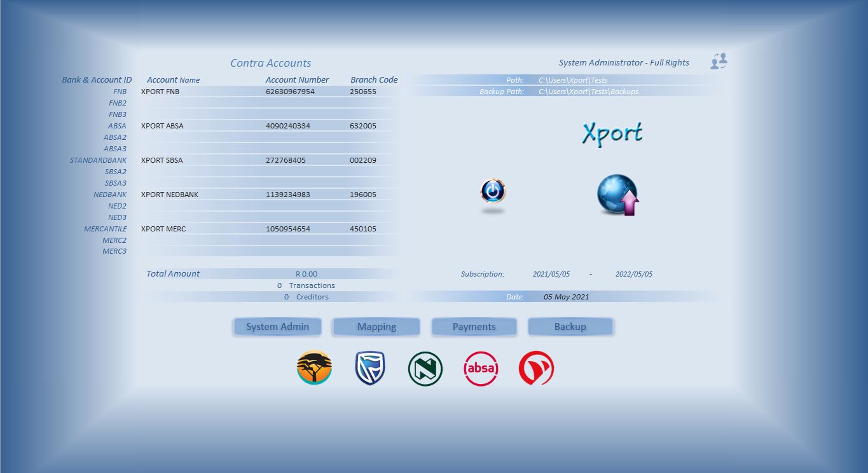Click the Backup button
868x473 pixels.
570,327
